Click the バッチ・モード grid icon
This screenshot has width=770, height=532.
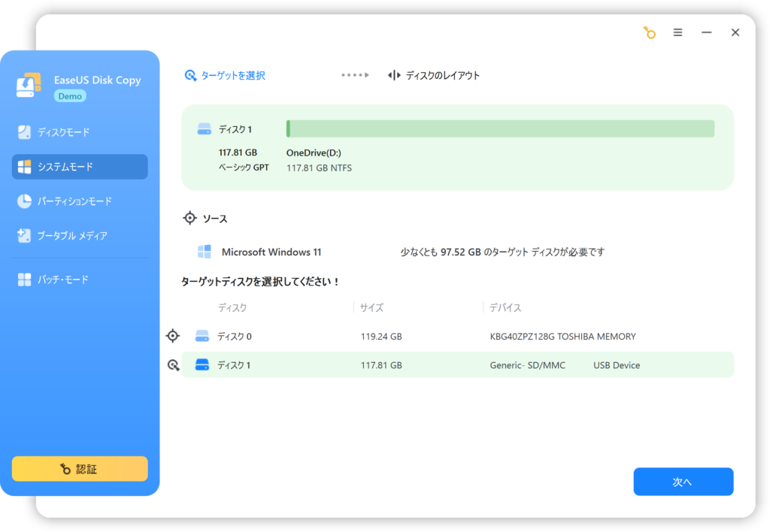(24, 280)
